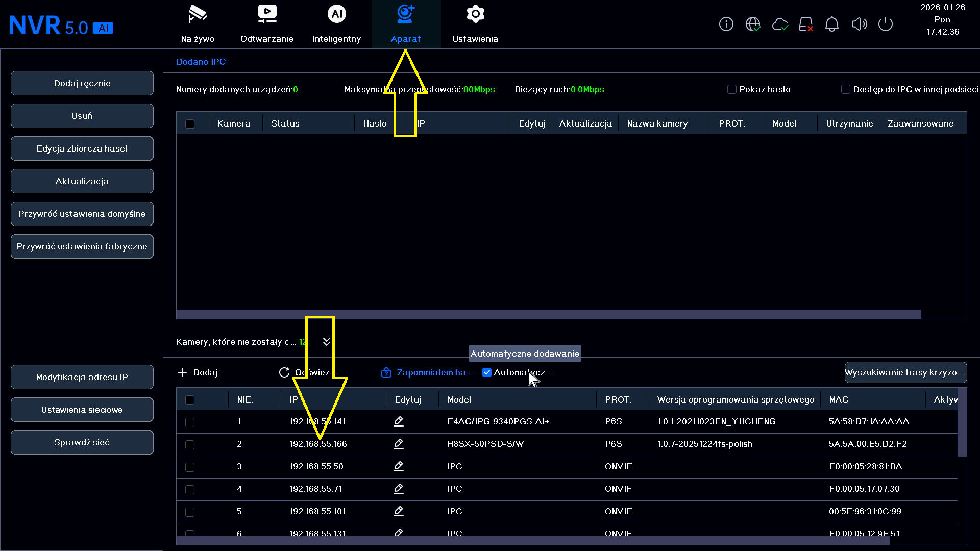
Task: Click the Sprawdź sieć button
Action: point(82,442)
